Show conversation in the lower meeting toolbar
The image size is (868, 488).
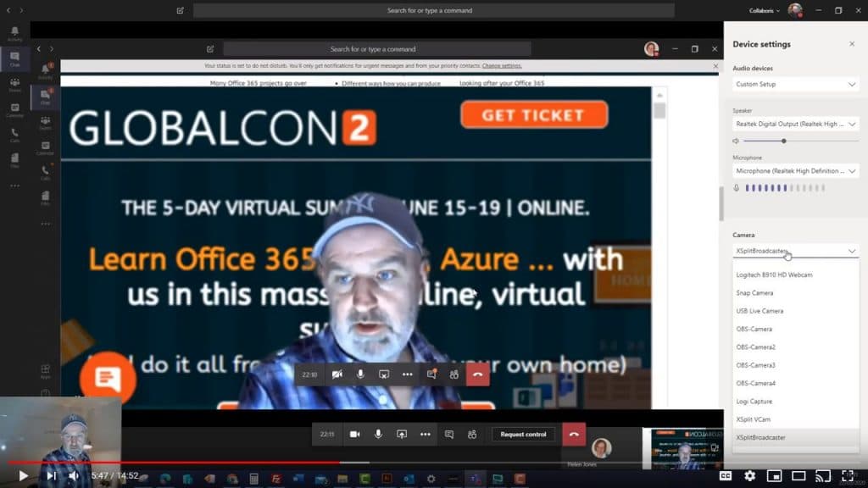coord(449,435)
